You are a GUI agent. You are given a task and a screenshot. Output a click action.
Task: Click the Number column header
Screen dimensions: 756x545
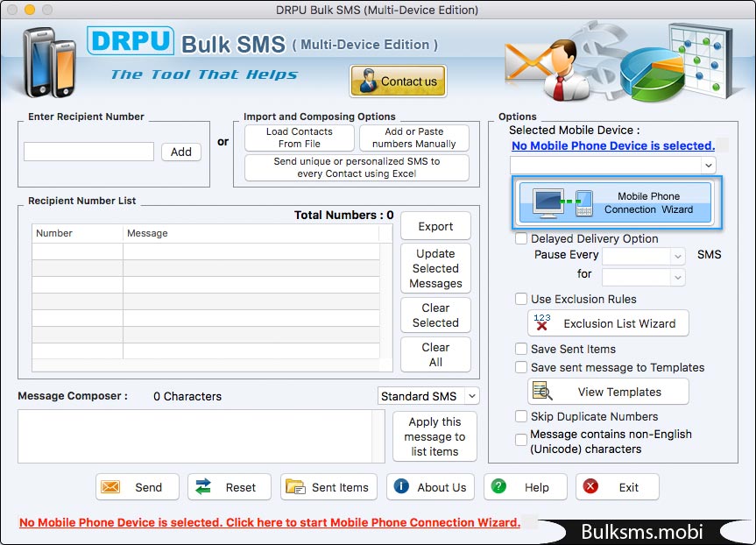point(77,233)
